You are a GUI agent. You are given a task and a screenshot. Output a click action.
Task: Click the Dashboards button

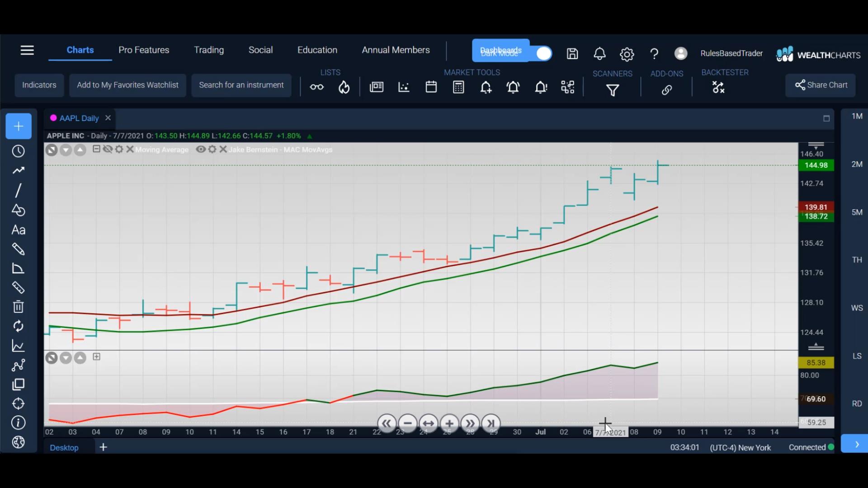pyautogui.click(x=500, y=51)
